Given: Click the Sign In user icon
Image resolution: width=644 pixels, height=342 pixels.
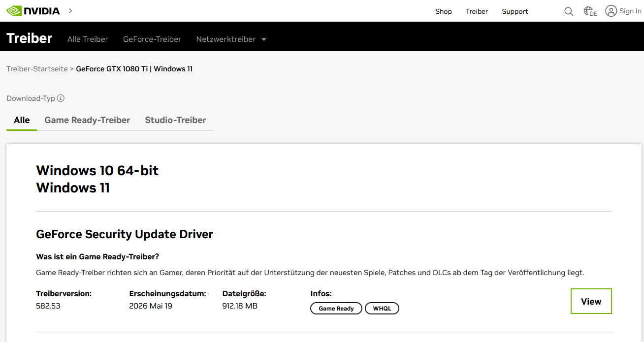Looking at the screenshot, I should [611, 11].
